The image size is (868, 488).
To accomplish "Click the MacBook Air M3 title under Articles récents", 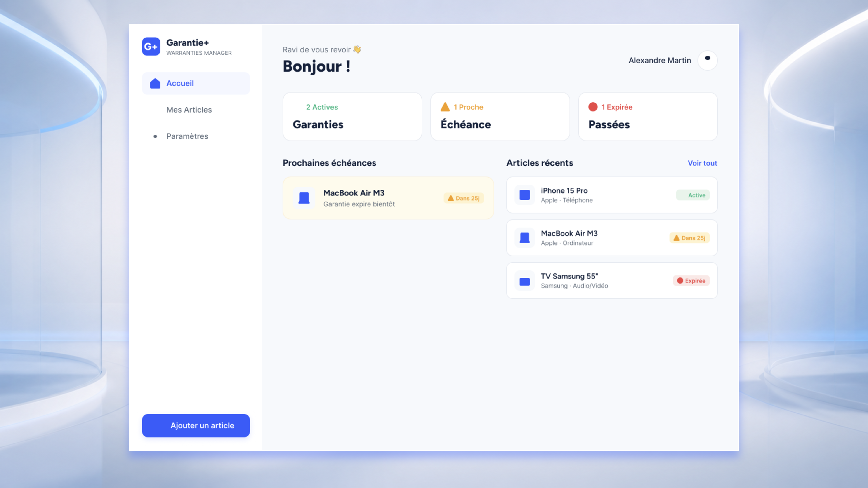I will 569,233.
